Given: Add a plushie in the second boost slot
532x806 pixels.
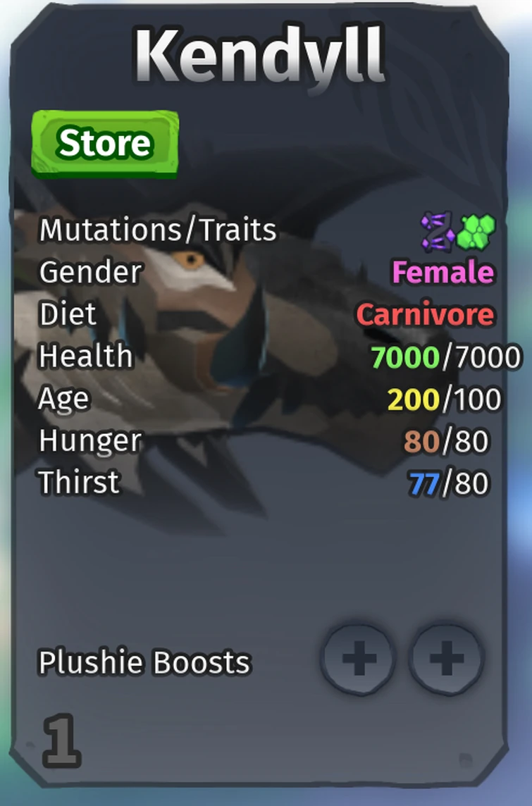Looking at the screenshot, I should [x=446, y=659].
